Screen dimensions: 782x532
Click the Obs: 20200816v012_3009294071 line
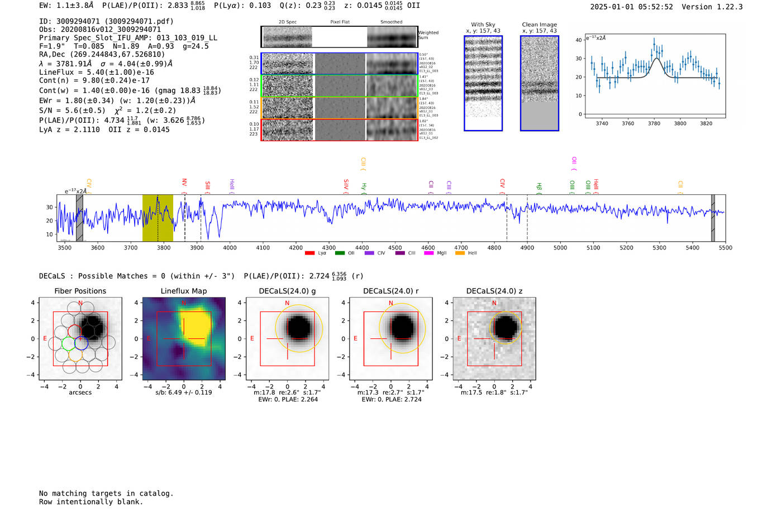[x=100, y=30]
